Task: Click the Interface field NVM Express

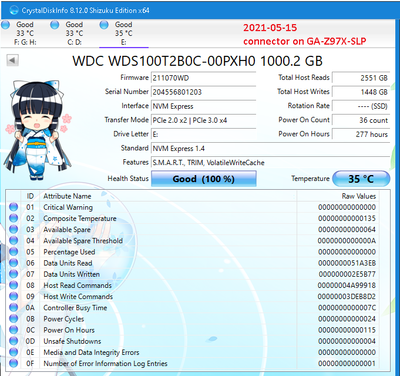Action: tap(204, 106)
